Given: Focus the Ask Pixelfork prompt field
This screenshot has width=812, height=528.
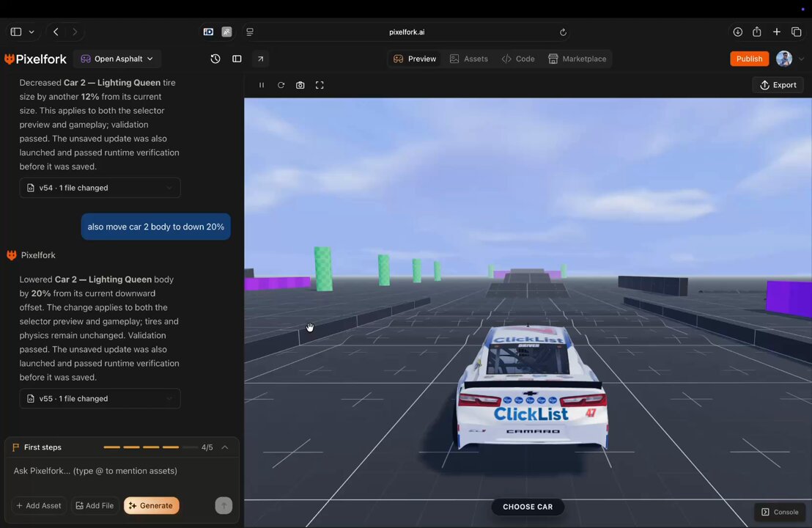Looking at the screenshot, I should point(122,471).
